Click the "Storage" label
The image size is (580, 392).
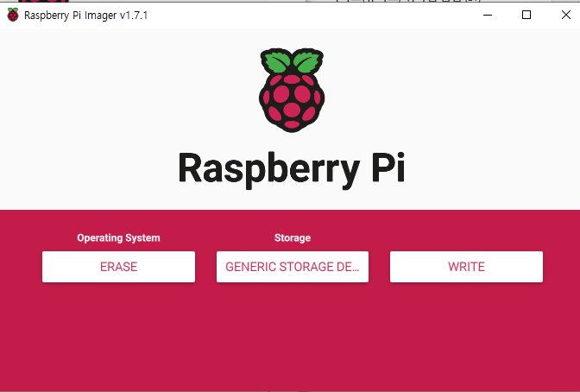(x=293, y=237)
